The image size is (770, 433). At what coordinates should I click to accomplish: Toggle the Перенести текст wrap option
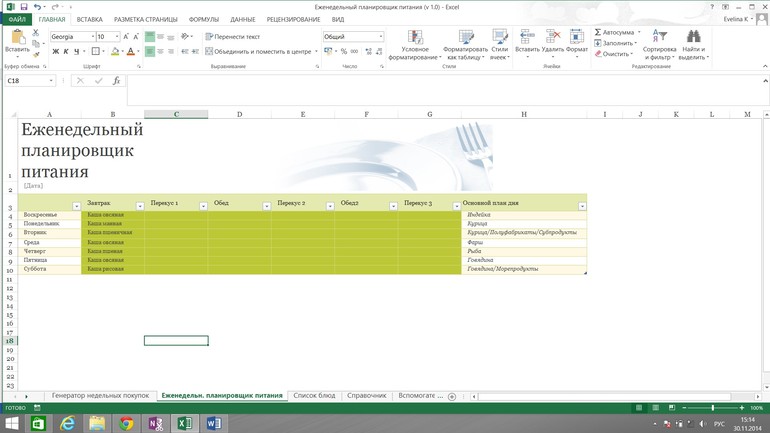[232, 37]
